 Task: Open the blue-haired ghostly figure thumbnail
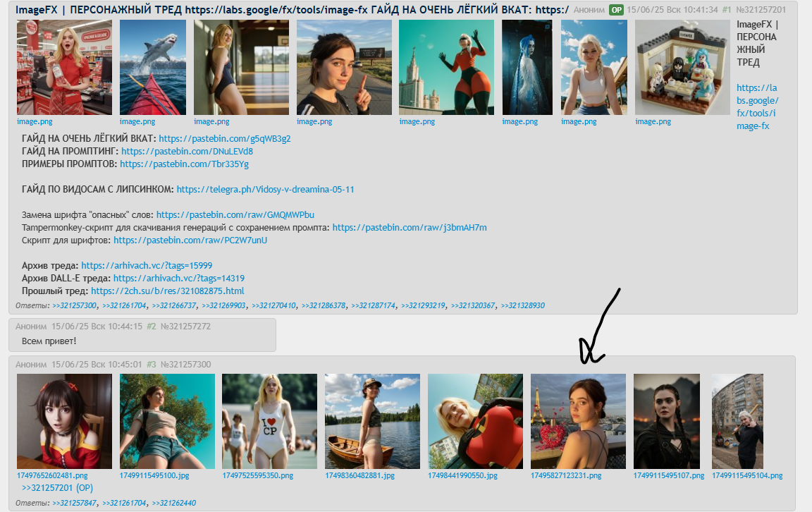(527, 68)
